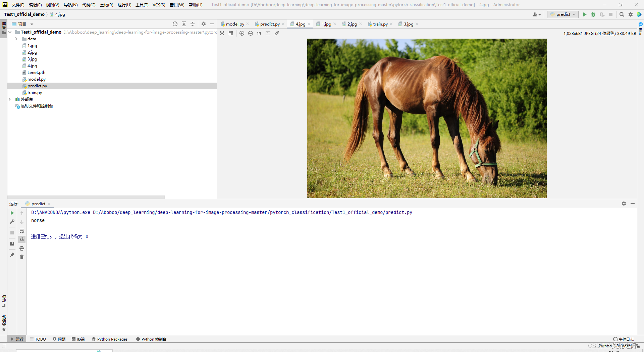Close the predict run tab
This screenshot has height=352, width=644.
(x=49, y=204)
